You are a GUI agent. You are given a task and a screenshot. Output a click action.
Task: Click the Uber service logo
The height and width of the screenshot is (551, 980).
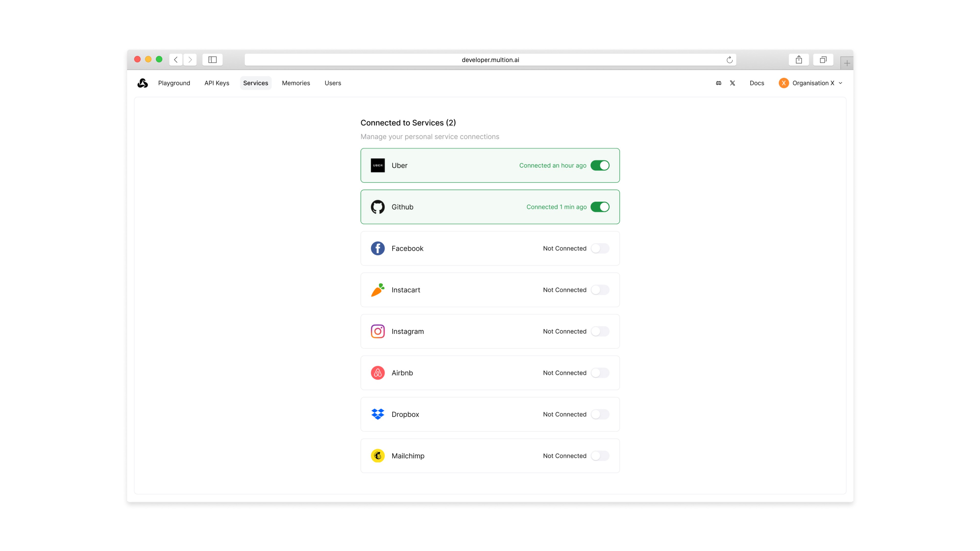coord(378,165)
